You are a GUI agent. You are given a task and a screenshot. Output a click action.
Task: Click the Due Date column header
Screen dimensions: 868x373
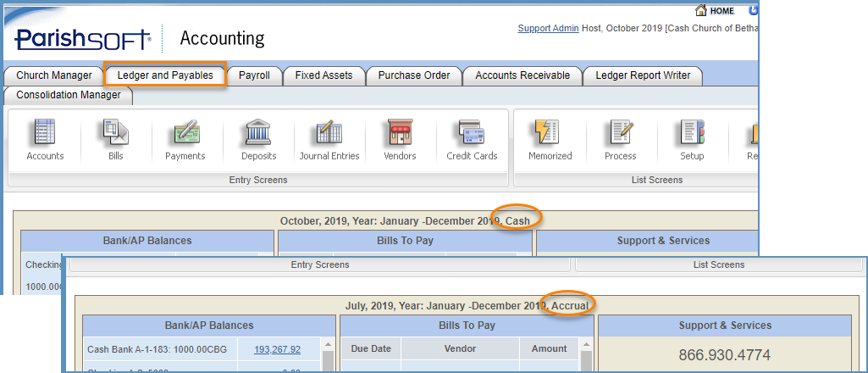371,348
